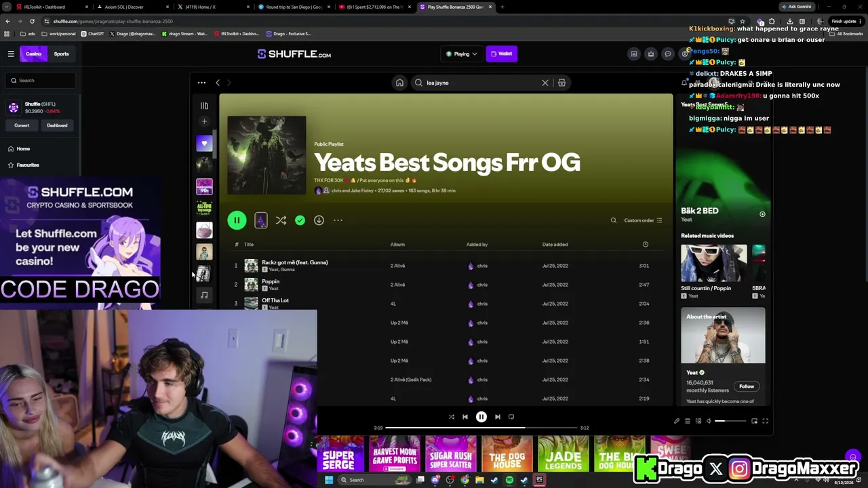Screen dimensions: 868x488
Task: Go to Spotify Home with the house icon
Action: pos(399,83)
